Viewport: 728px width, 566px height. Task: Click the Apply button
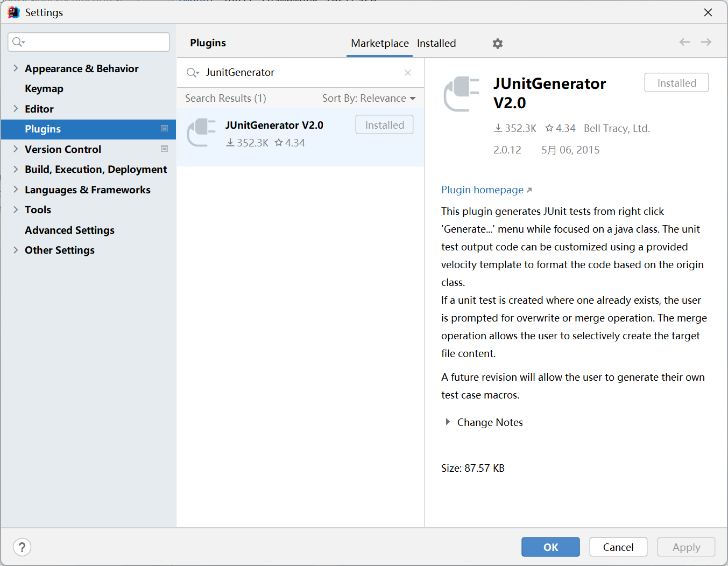686,547
